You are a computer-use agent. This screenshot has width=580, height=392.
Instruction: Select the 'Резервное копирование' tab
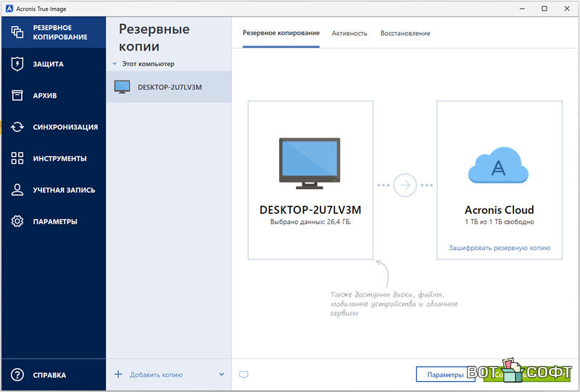(281, 33)
